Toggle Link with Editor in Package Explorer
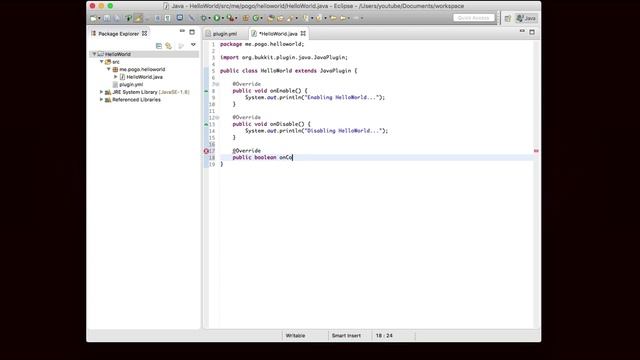This screenshot has height=360, width=640. point(169,46)
